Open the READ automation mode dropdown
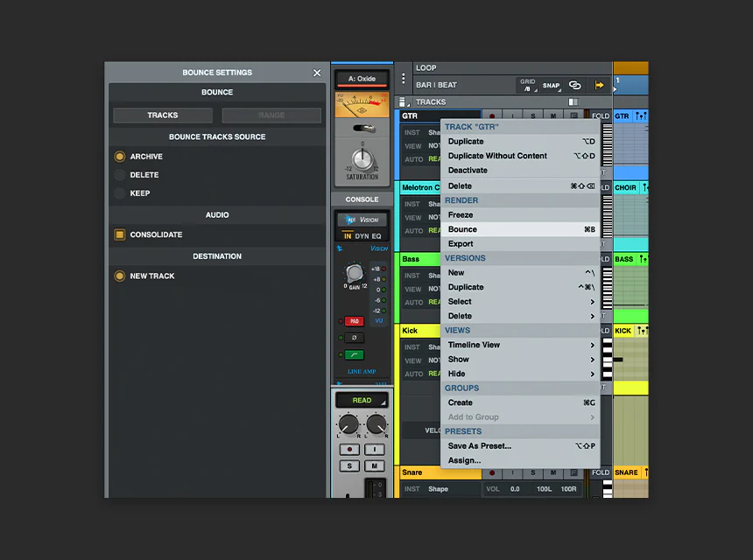 (x=362, y=400)
